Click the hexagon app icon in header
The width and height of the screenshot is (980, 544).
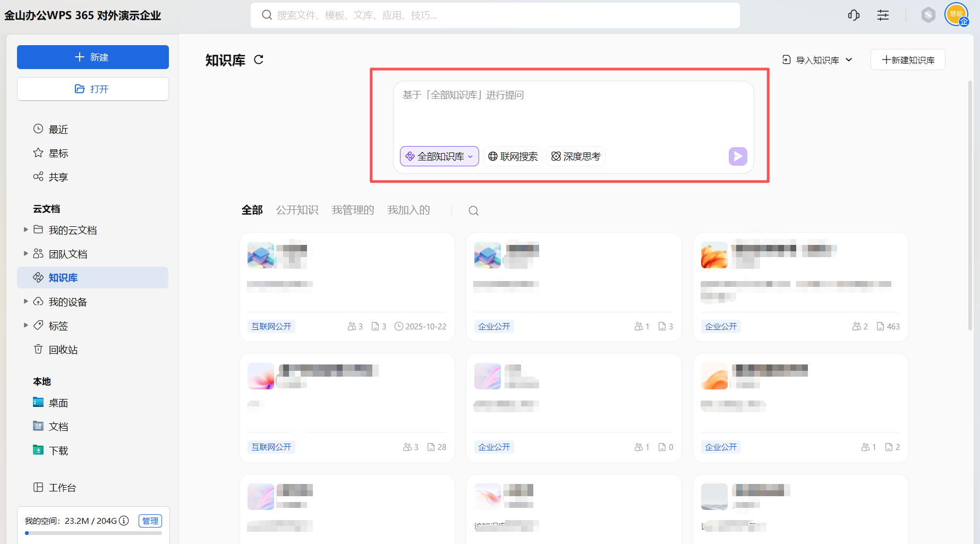[928, 15]
